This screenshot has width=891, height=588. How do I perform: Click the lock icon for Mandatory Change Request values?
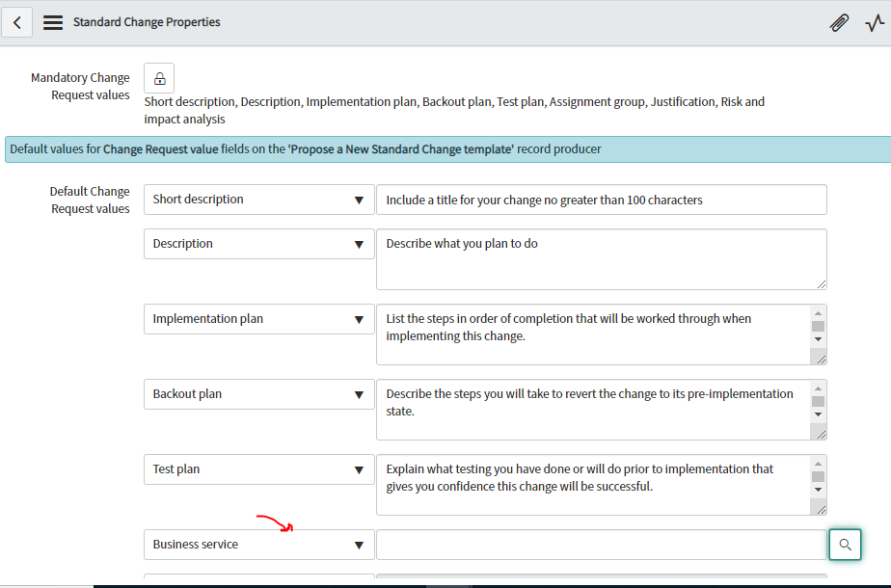(158, 78)
